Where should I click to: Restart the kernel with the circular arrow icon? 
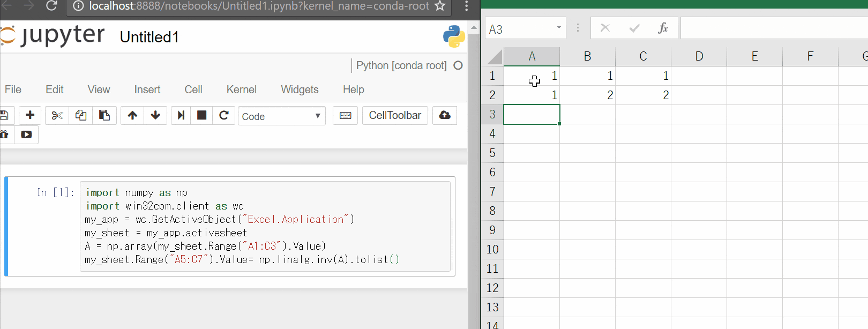pos(224,115)
